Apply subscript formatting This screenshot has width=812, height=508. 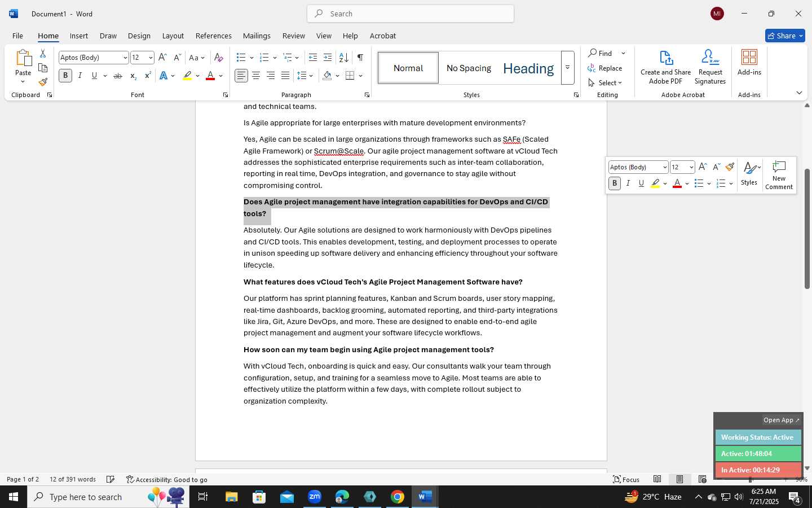tap(133, 76)
